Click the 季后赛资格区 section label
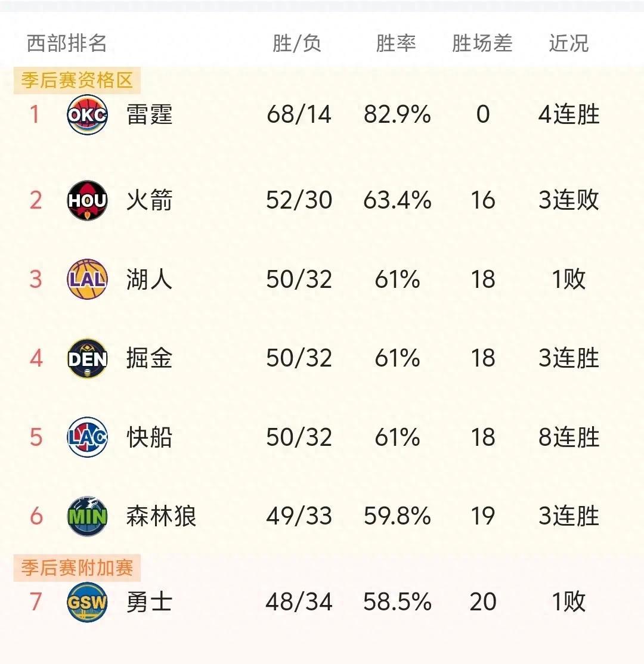Image resolution: width=644 pixels, height=664 pixels. (x=77, y=80)
